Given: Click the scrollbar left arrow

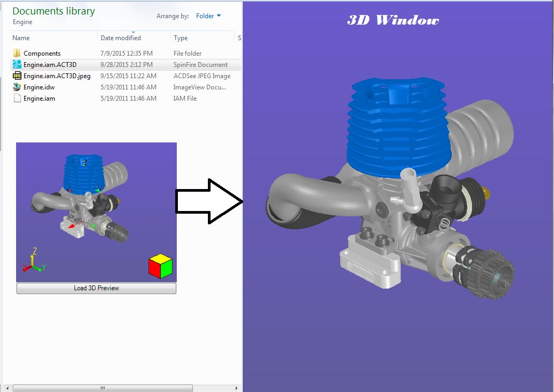Looking at the screenshot, I should click(x=7, y=388).
